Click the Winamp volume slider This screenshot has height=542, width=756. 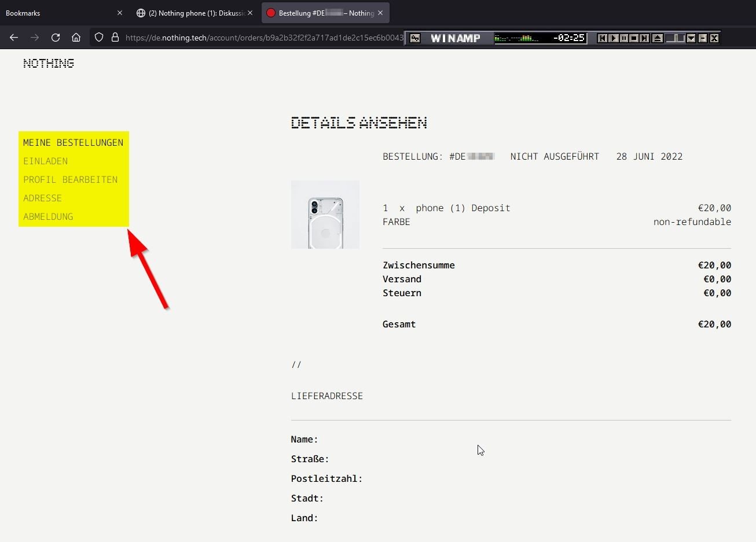675,38
